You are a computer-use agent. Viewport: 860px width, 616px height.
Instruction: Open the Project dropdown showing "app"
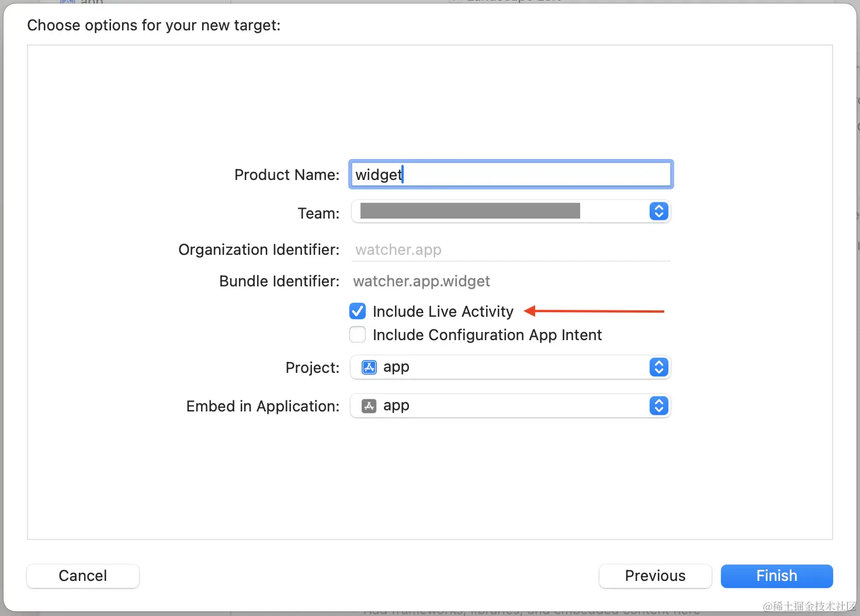[502, 367]
